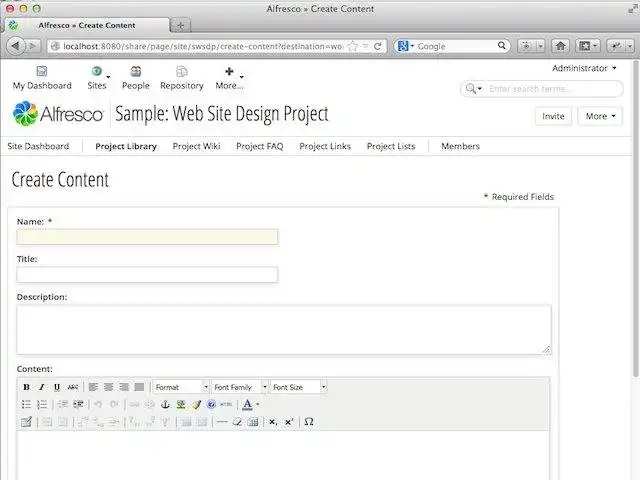Click the unordered bullet list icon
Screen dimensions: 640x480
coord(26,404)
